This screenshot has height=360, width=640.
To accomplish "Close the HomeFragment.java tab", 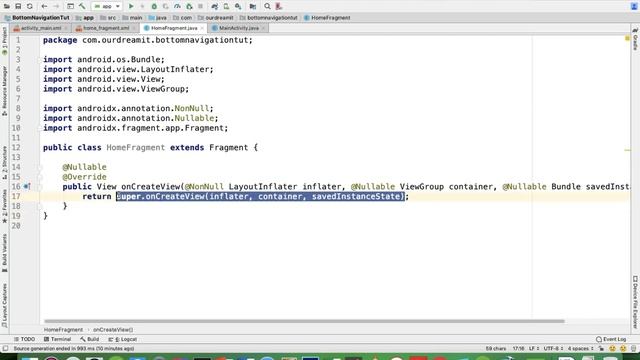I will pos(202,28).
